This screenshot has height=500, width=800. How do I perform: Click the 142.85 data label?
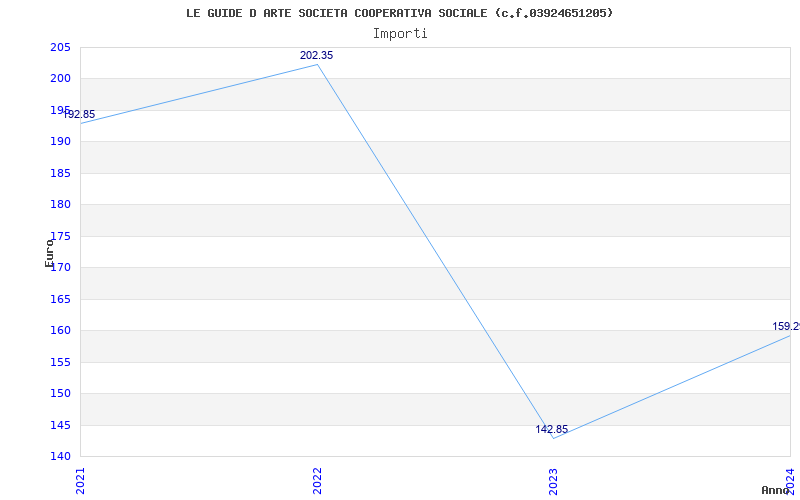[x=552, y=429]
